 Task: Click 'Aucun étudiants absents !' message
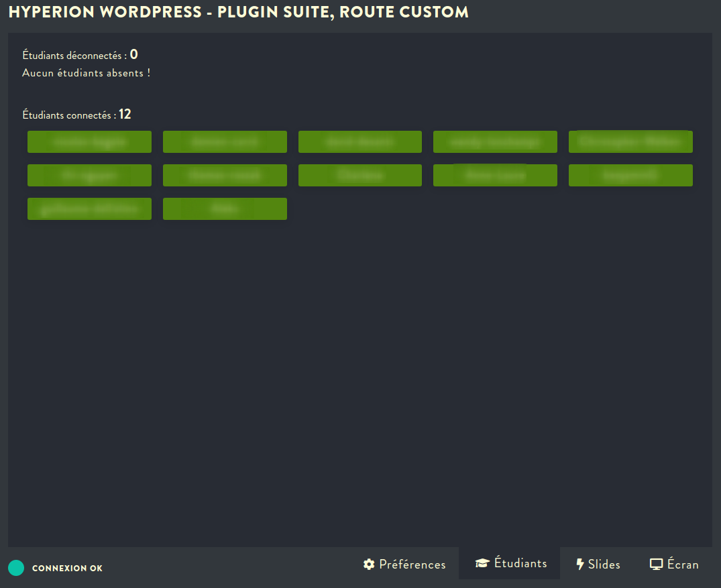point(86,72)
